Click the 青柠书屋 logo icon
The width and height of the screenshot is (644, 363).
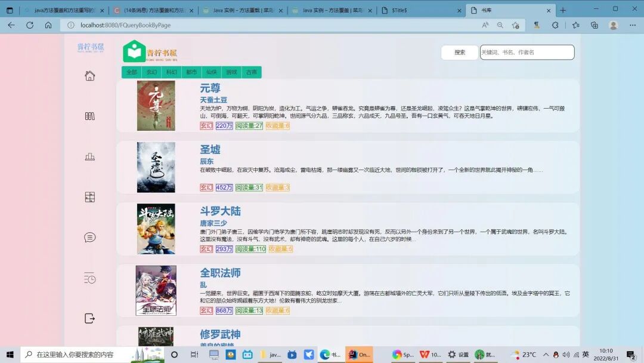point(134,51)
